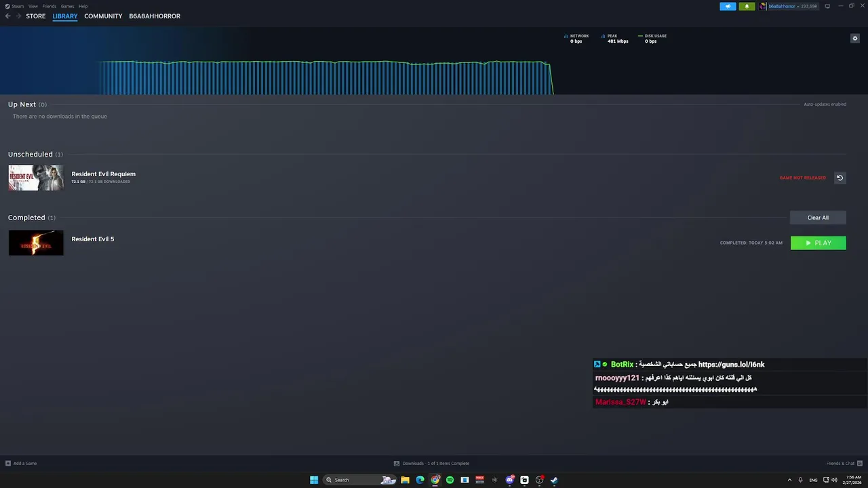Switch to the COMMUNITY tab
The width and height of the screenshot is (868, 488).
coord(103,16)
